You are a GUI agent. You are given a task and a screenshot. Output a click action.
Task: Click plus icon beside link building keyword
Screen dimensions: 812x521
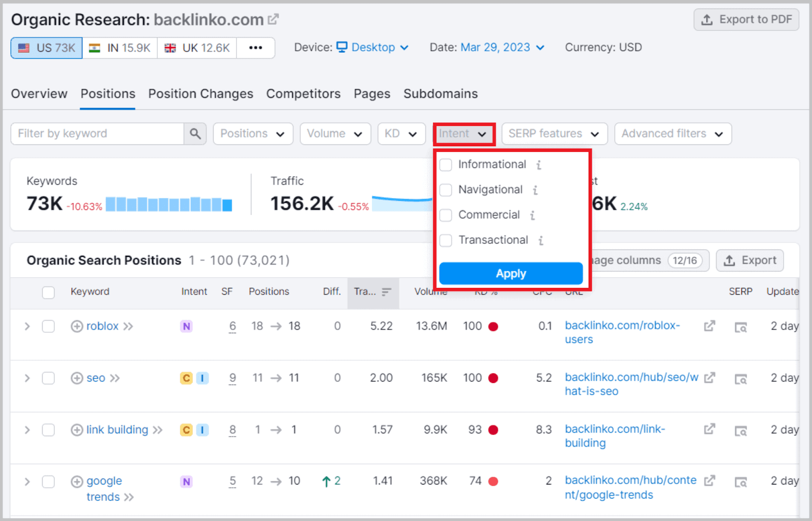[x=77, y=430]
